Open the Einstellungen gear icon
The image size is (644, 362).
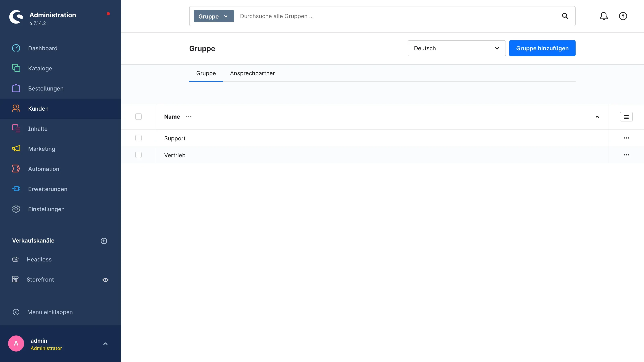pos(16,209)
